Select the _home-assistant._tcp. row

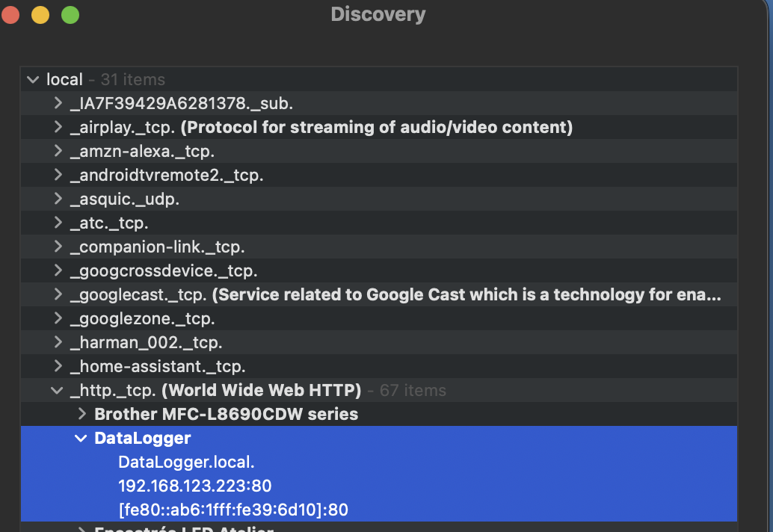158,366
